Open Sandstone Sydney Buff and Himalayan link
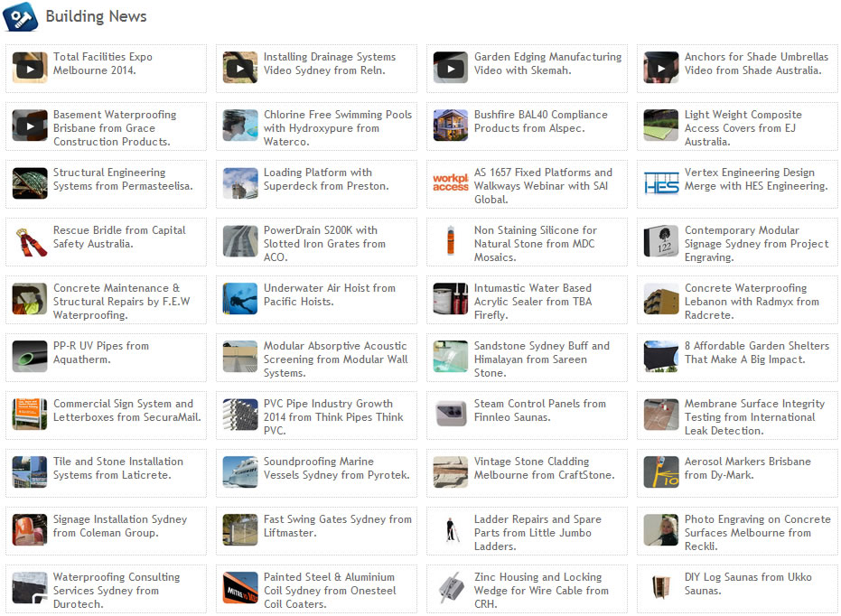Image resolution: width=841 pixels, height=616 pixels. pyautogui.click(x=542, y=359)
